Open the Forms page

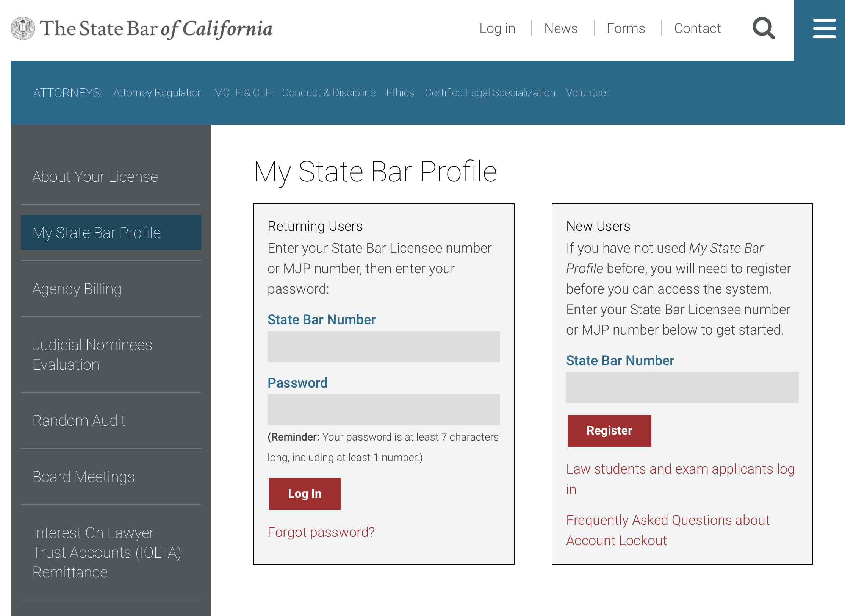pyautogui.click(x=626, y=28)
